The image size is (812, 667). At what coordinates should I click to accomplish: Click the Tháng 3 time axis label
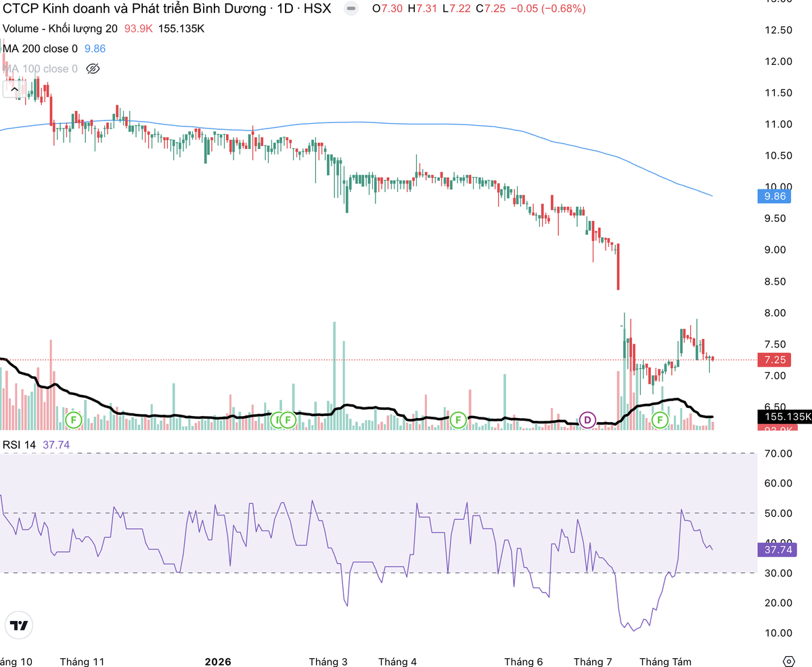pos(328,661)
